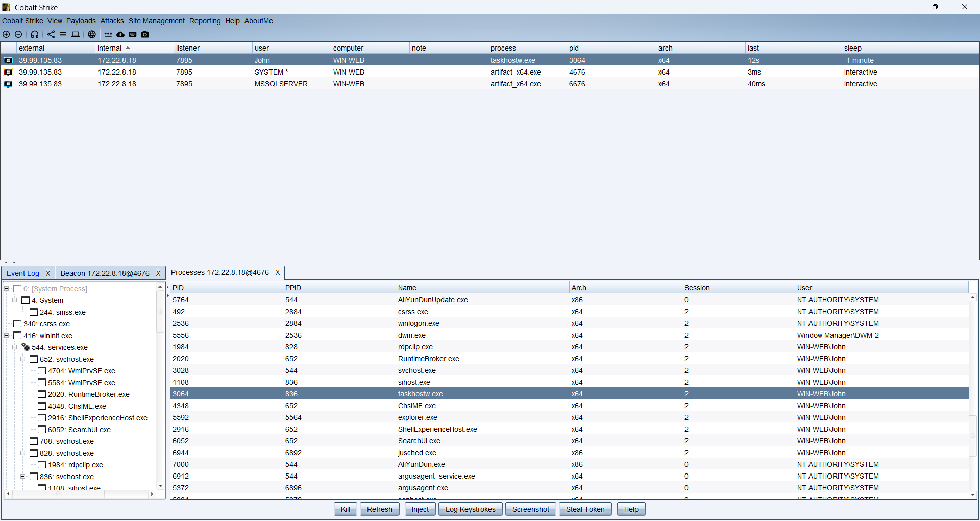Open the Attacks menu
The width and height of the screenshot is (980, 521).
(112, 21)
